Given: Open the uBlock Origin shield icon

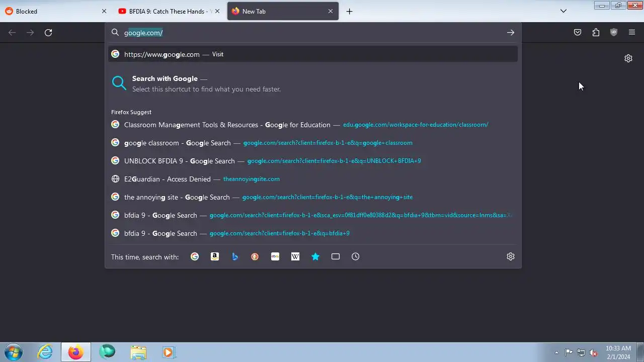Looking at the screenshot, I should [x=614, y=33].
